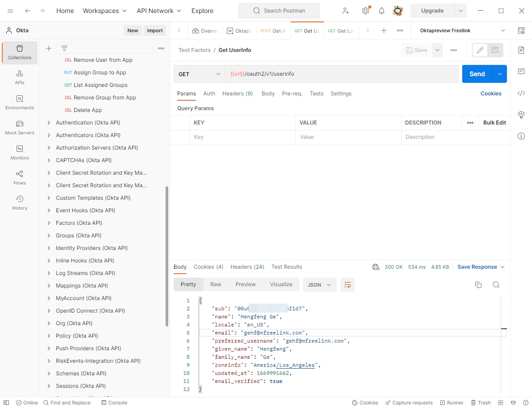This screenshot has width=532, height=408.
Task: Open the History sidebar panel
Action: (20, 203)
